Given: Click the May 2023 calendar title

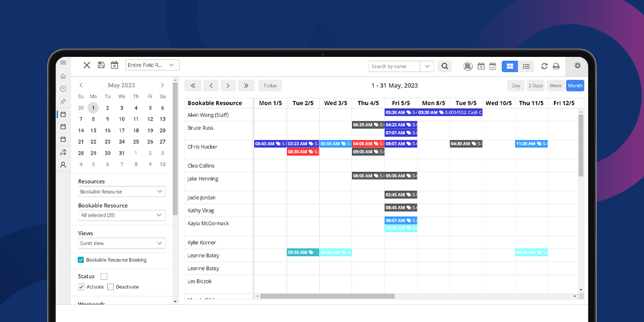Looking at the screenshot, I should click(122, 85).
